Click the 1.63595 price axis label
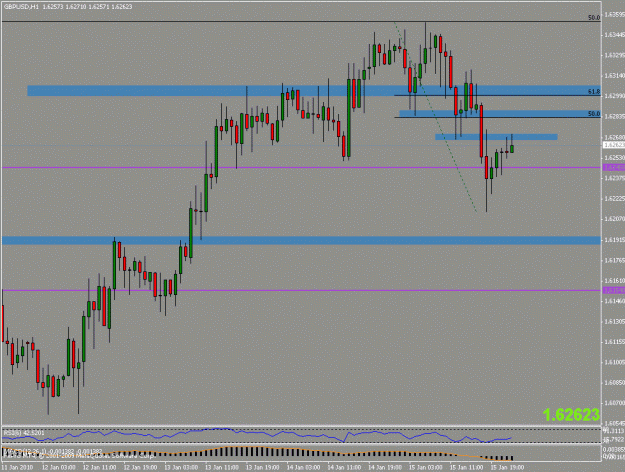625x472 pixels. click(x=614, y=14)
